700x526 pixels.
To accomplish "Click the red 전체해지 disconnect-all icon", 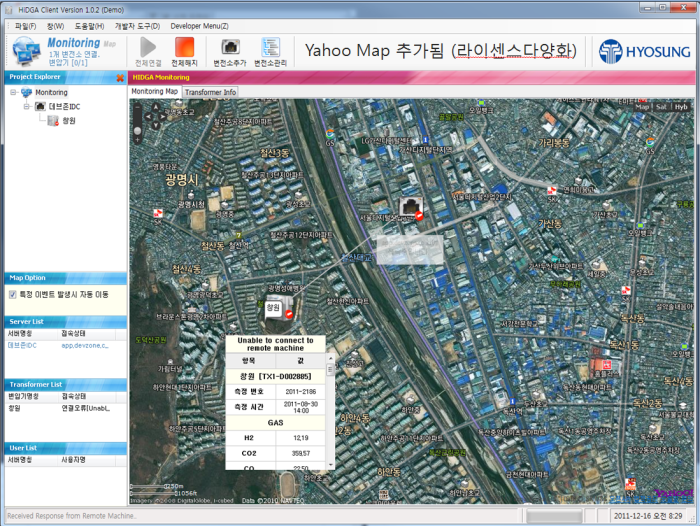I will (x=184, y=47).
